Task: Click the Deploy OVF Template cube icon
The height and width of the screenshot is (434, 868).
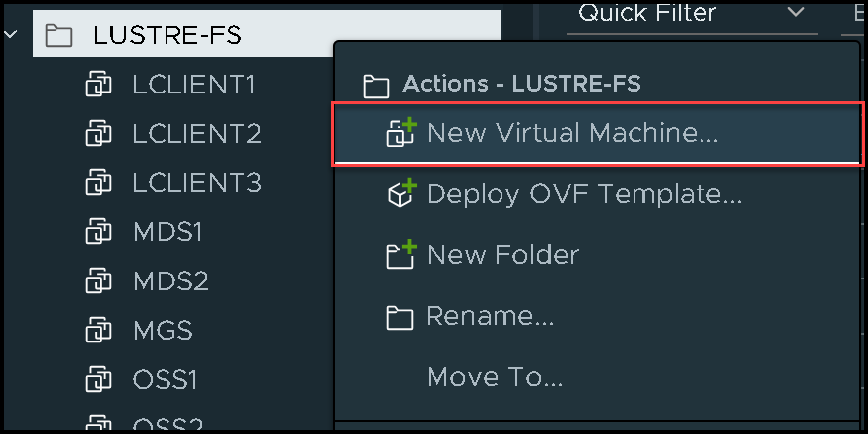Action: 402,194
